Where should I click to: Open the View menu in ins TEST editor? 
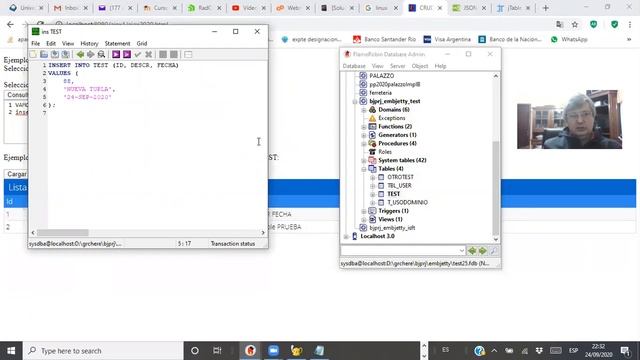point(68,43)
